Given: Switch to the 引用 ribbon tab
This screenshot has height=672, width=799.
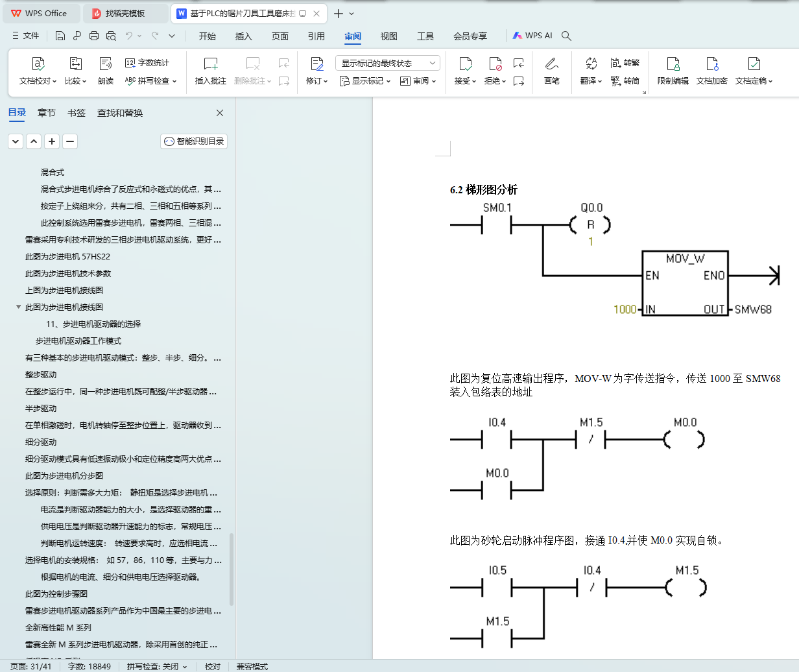Looking at the screenshot, I should pyautogui.click(x=316, y=36).
